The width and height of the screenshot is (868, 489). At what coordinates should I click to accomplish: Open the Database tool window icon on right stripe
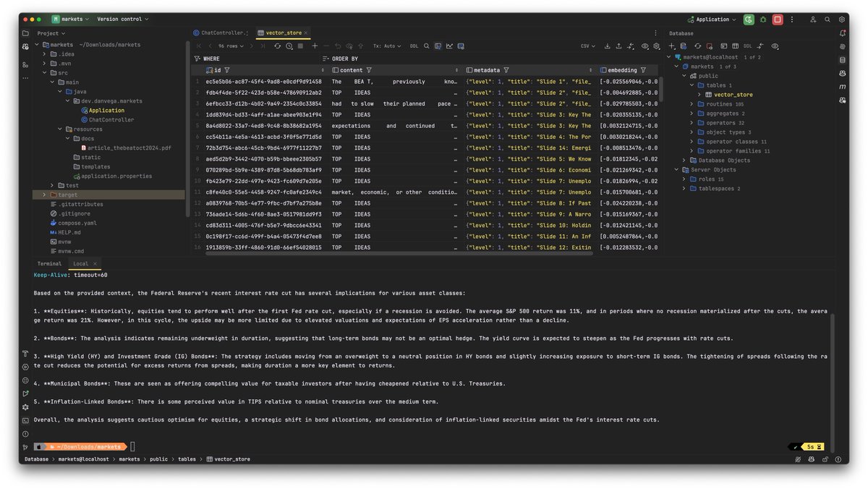[x=842, y=60]
